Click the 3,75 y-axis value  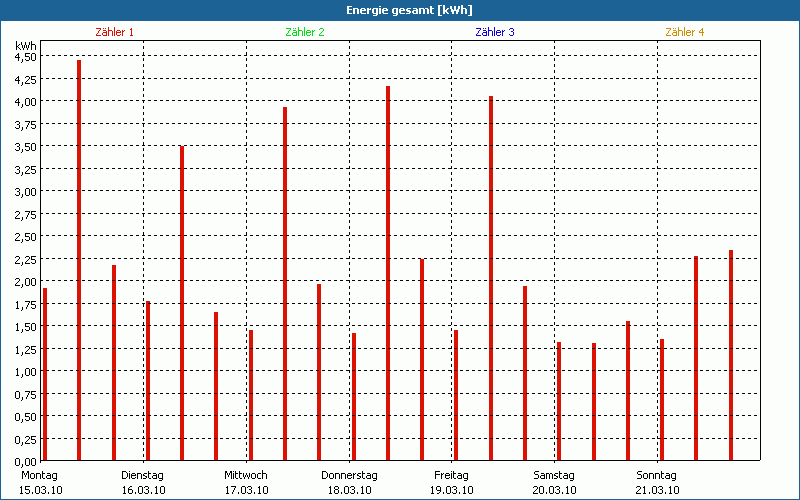(x=26, y=124)
